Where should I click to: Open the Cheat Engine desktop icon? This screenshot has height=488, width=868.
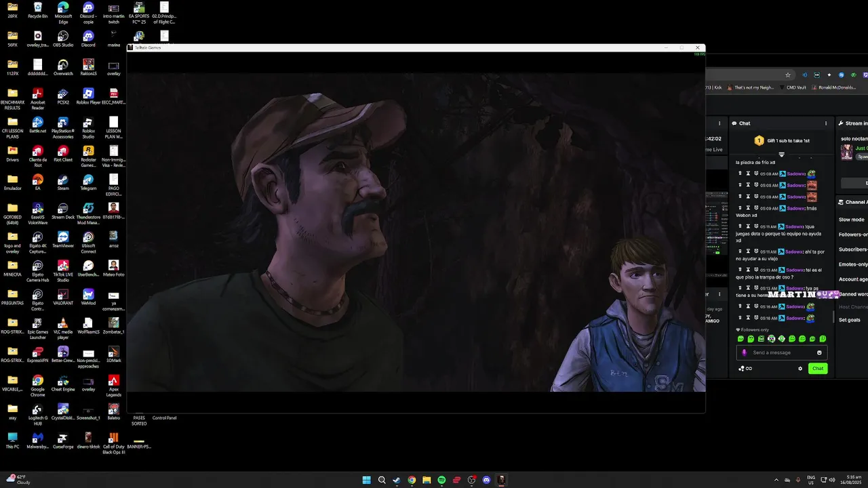[63, 383]
